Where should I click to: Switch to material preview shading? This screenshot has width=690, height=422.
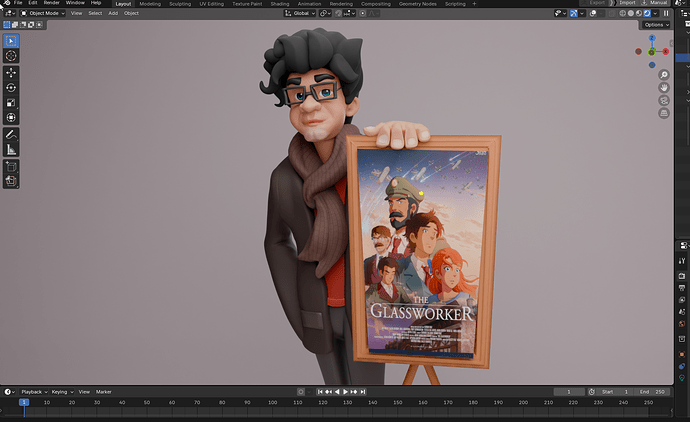[x=639, y=13]
